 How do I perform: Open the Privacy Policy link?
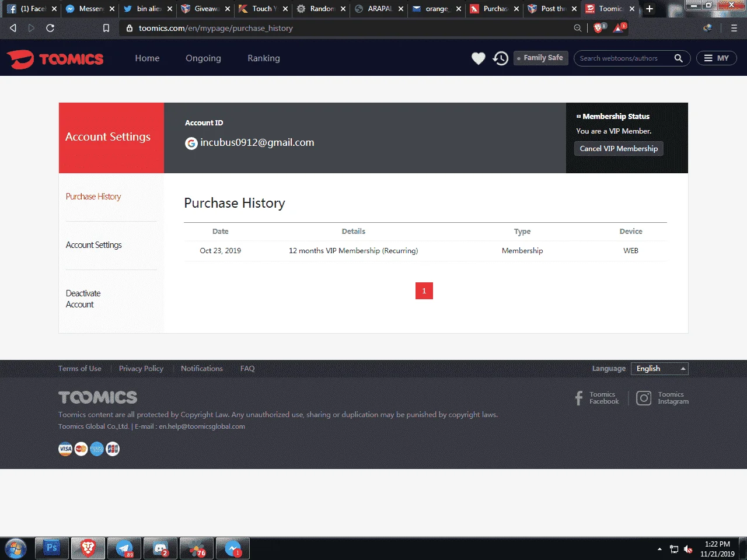141,369
